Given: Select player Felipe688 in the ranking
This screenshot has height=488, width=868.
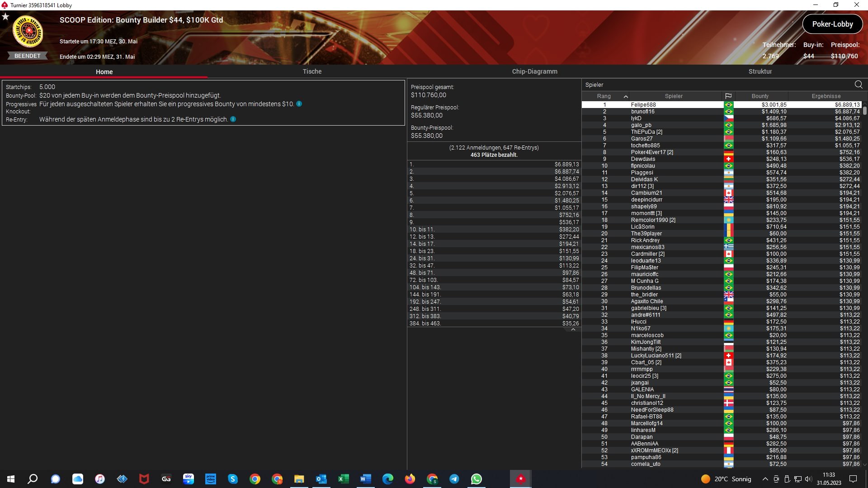Looking at the screenshot, I should tap(722, 105).
